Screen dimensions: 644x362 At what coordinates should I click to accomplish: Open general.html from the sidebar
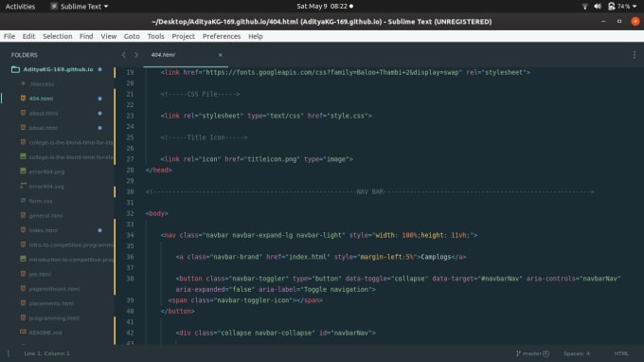pyautogui.click(x=46, y=216)
